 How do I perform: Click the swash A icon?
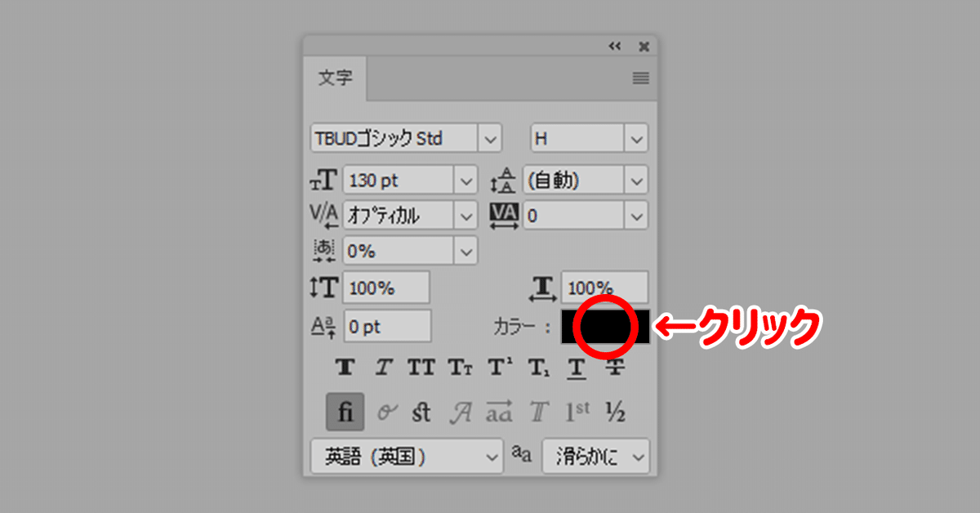(x=461, y=413)
